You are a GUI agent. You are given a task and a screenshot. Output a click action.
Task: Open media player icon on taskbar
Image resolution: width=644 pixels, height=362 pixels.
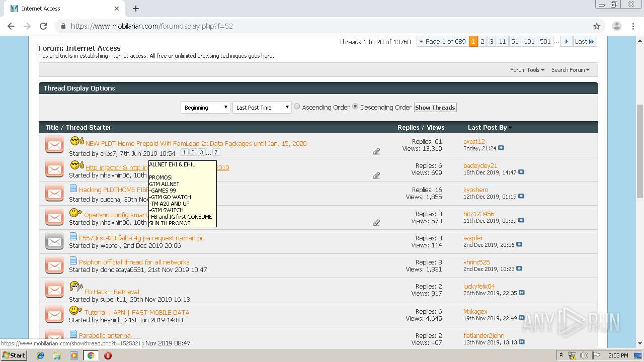point(74,355)
